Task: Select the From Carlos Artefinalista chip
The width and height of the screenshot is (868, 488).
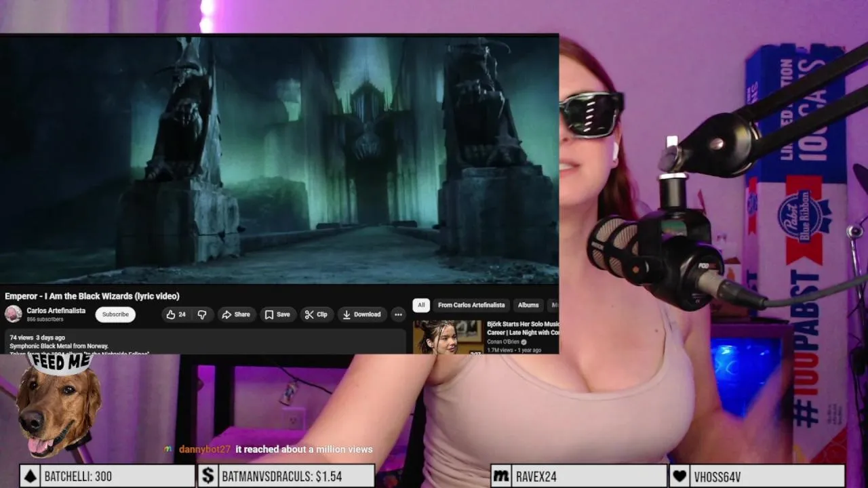Action: pos(471,305)
